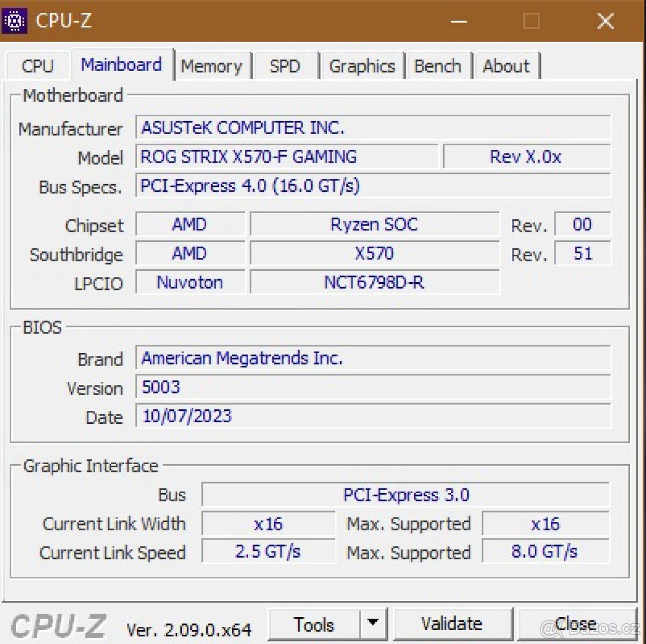Click the Tools button
Screen dimensions: 646x644
pyautogui.click(x=314, y=625)
